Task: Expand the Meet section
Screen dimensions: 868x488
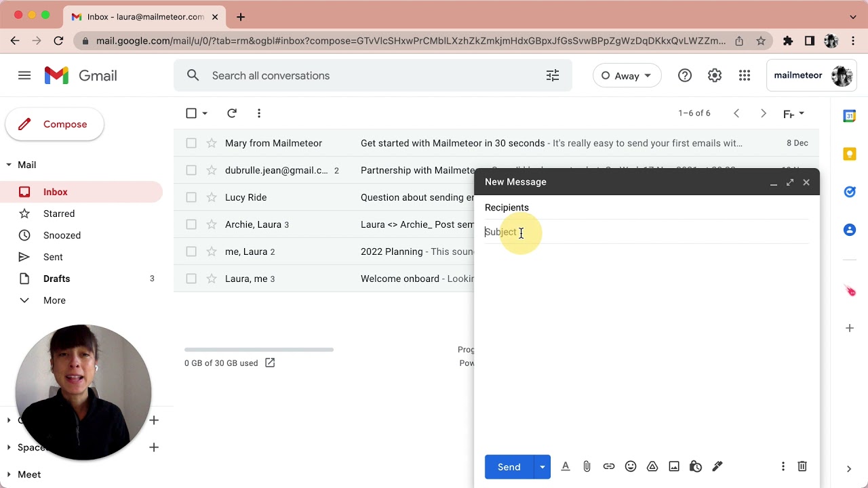Action: (9, 474)
